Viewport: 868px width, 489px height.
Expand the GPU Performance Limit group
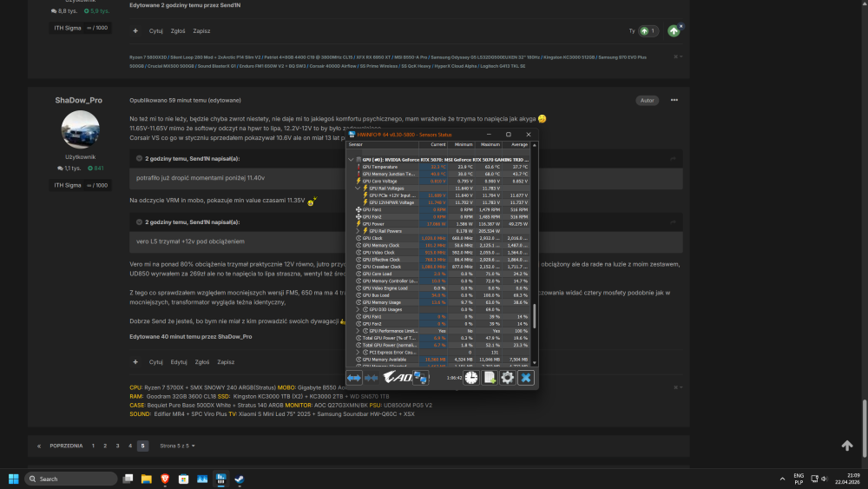358,331
